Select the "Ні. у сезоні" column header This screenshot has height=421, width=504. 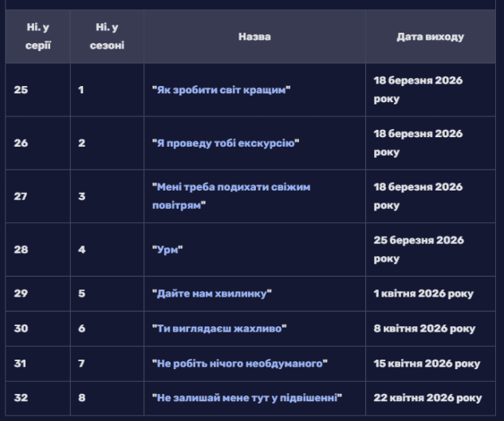point(107,37)
